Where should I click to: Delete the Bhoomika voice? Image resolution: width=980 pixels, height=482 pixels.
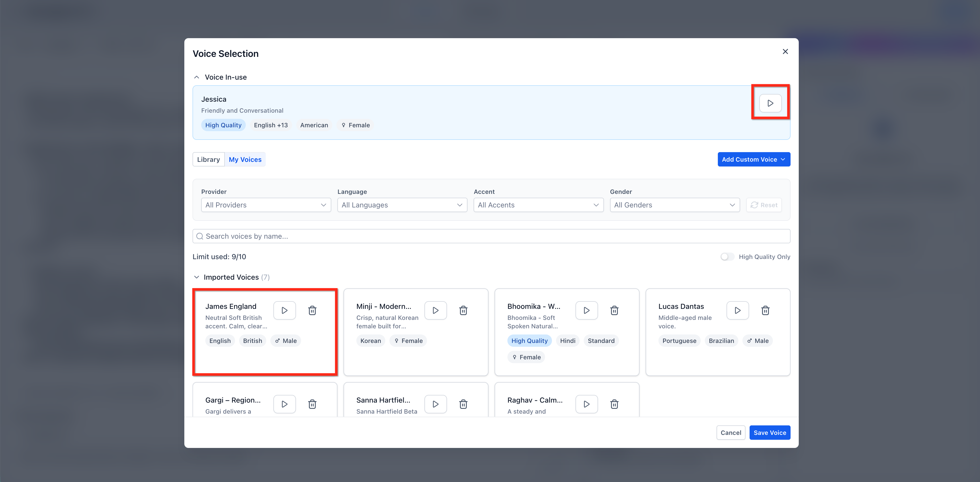pyautogui.click(x=614, y=310)
